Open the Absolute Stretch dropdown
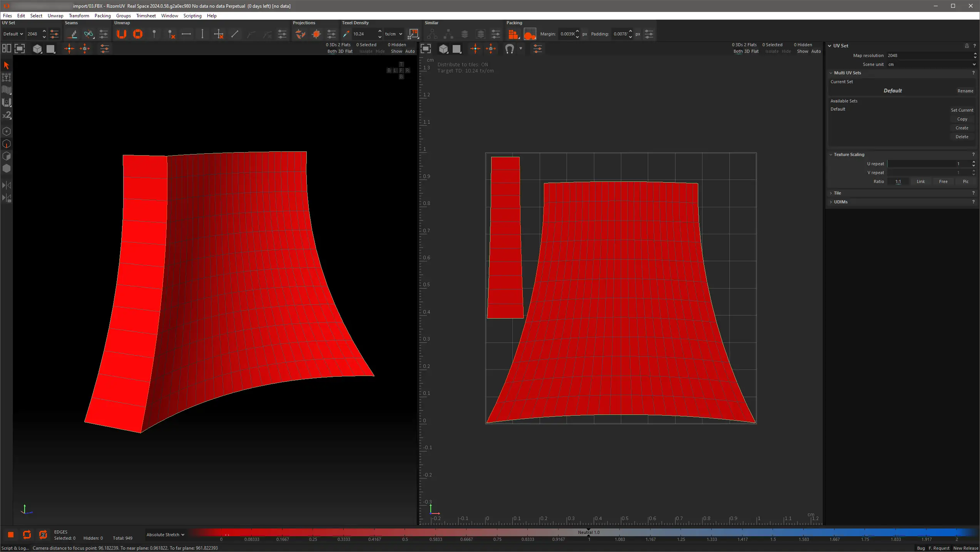 [x=165, y=535]
